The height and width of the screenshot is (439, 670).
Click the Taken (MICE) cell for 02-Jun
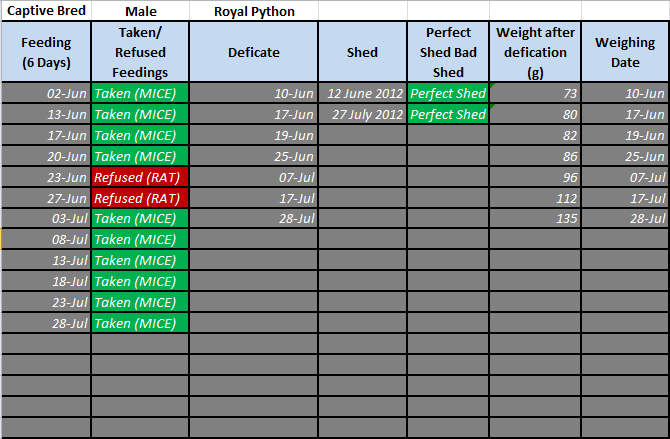pos(140,93)
